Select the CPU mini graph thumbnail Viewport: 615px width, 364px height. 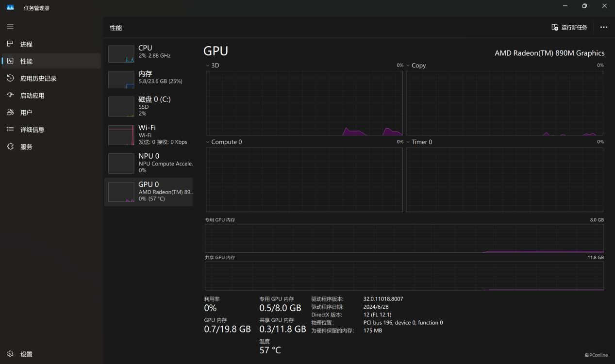pyautogui.click(x=121, y=54)
